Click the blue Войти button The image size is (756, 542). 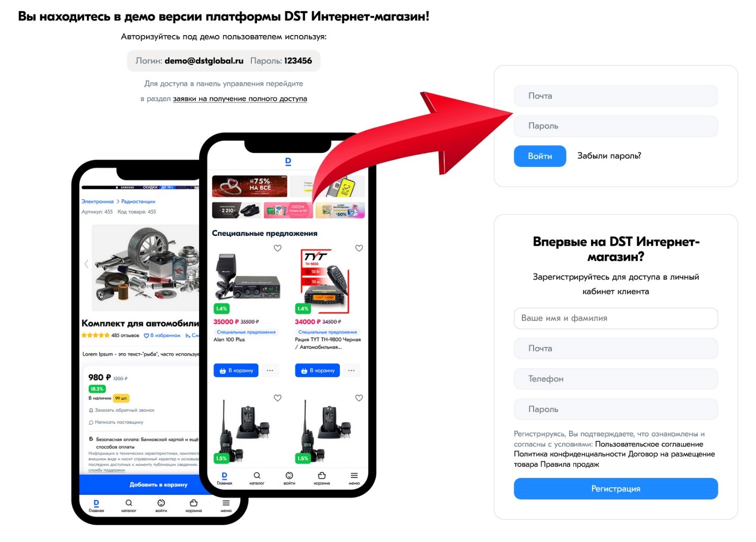pos(540,156)
